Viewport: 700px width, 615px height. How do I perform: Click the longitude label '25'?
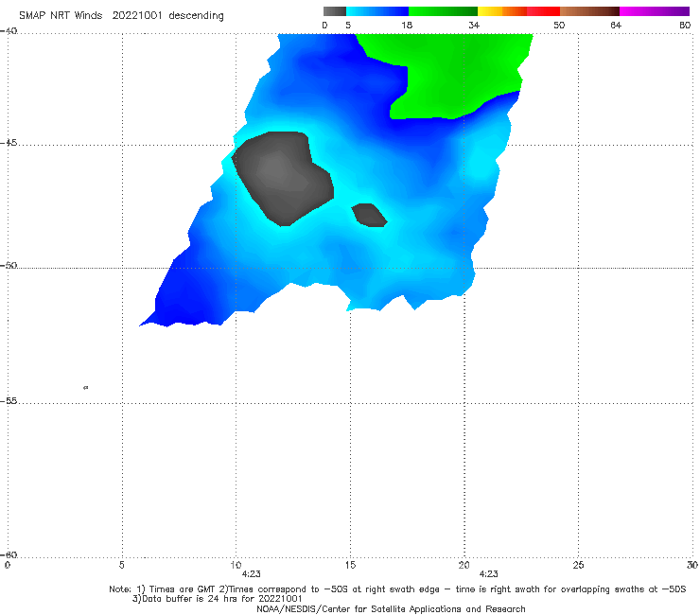tap(578, 565)
